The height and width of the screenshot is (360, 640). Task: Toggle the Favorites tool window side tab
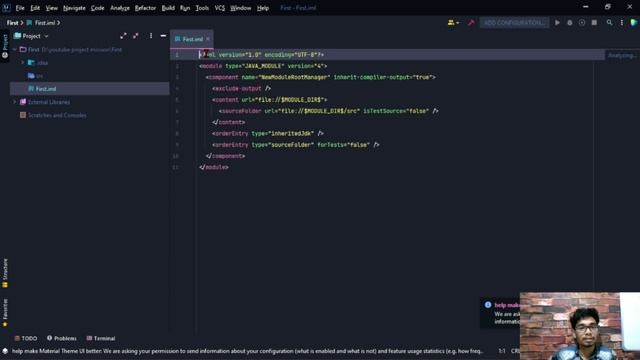coord(5,313)
